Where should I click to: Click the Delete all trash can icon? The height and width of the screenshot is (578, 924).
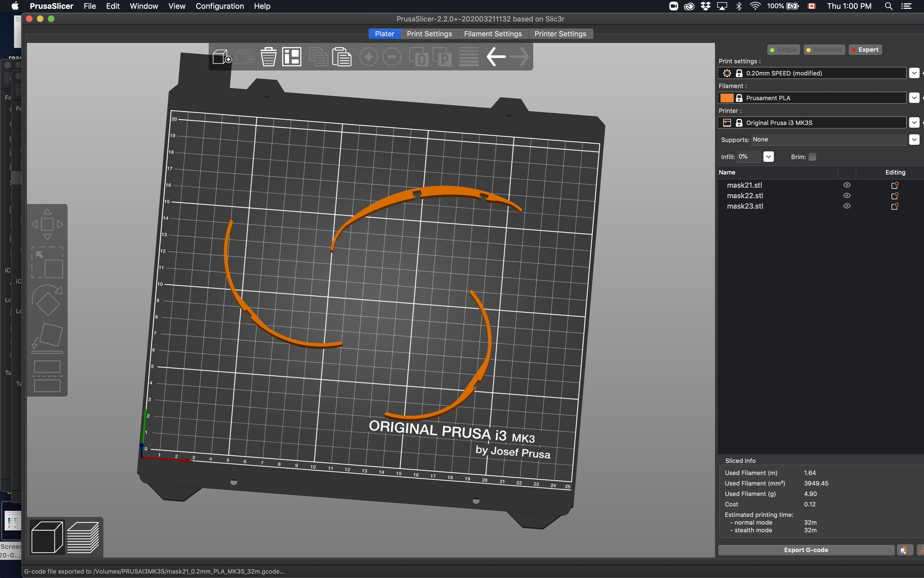pos(268,57)
